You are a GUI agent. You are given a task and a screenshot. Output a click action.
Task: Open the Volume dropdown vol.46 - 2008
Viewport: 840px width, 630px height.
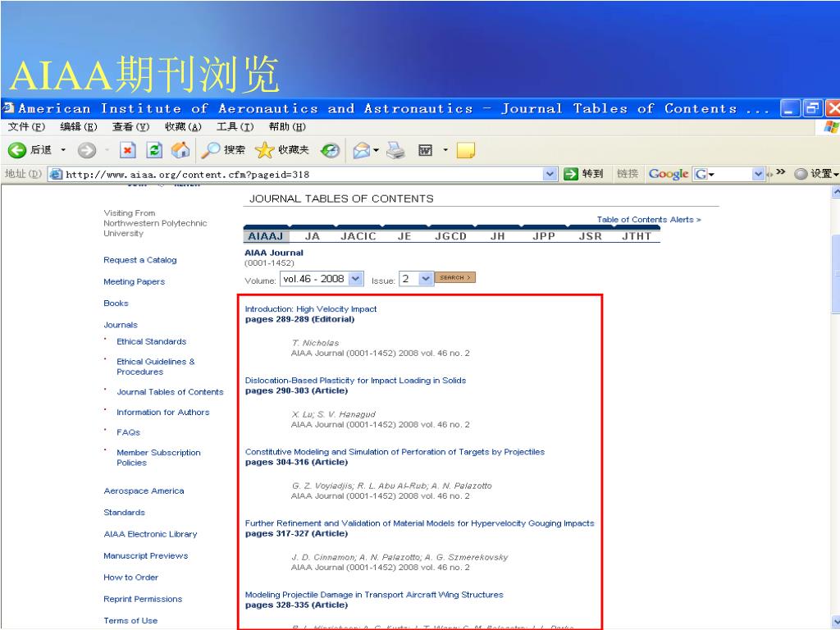point(322,279)
